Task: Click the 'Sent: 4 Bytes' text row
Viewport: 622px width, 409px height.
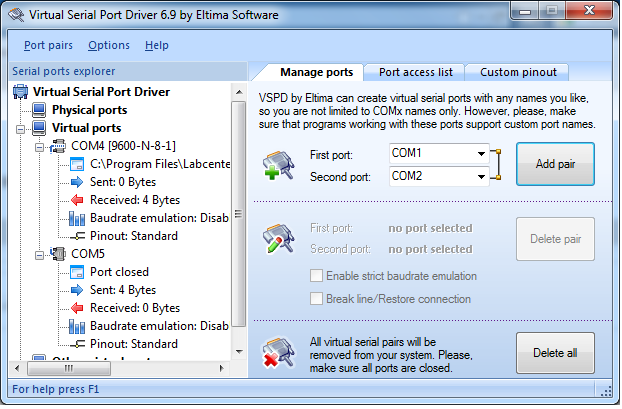Action: [123, 290]
